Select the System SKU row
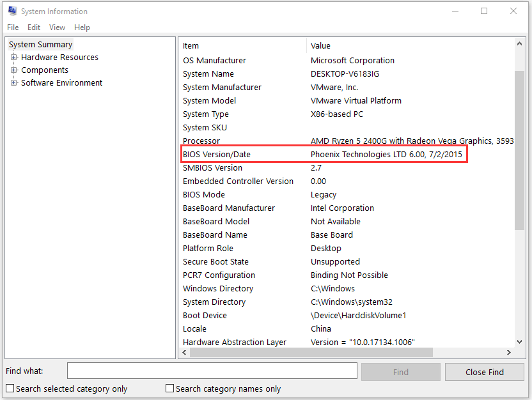Screen dimensions: 532x400 [347, 128]
